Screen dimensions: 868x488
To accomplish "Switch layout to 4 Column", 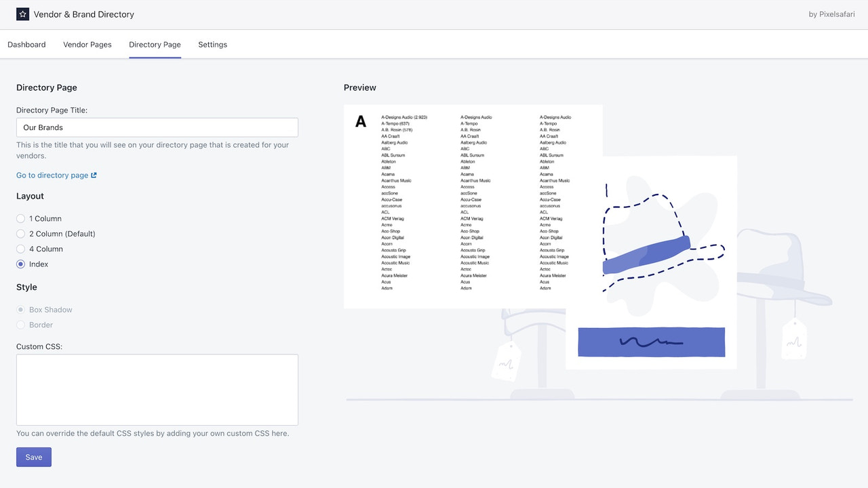I will click(20, 249).
